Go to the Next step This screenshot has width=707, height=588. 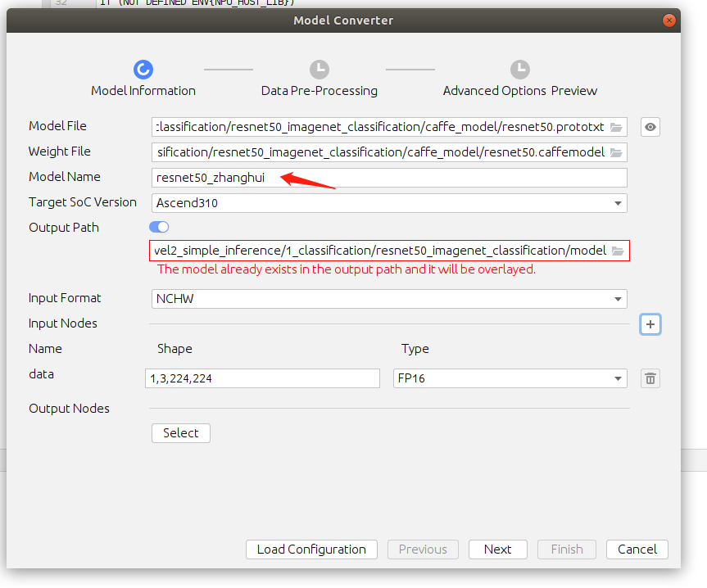pos(497,550)
